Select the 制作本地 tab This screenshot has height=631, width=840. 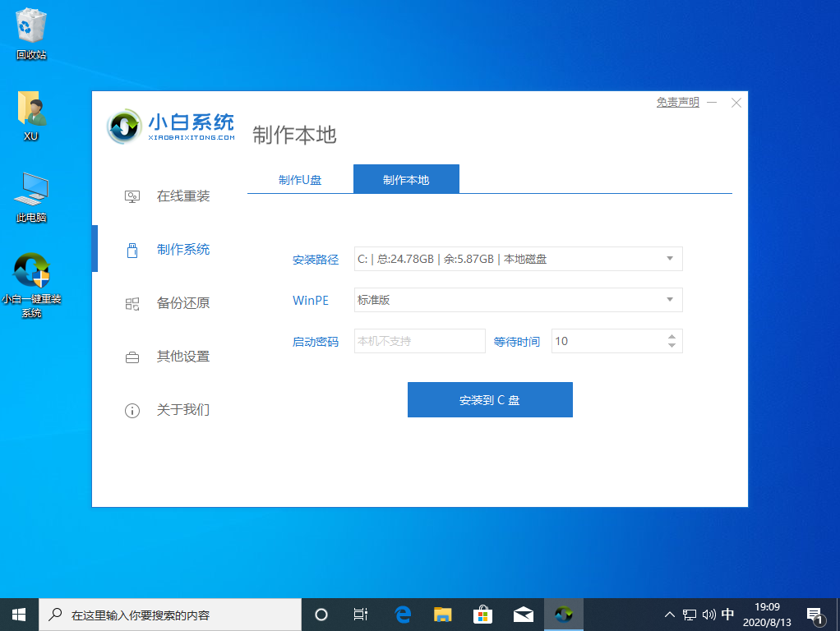click(x=406, y=180)
